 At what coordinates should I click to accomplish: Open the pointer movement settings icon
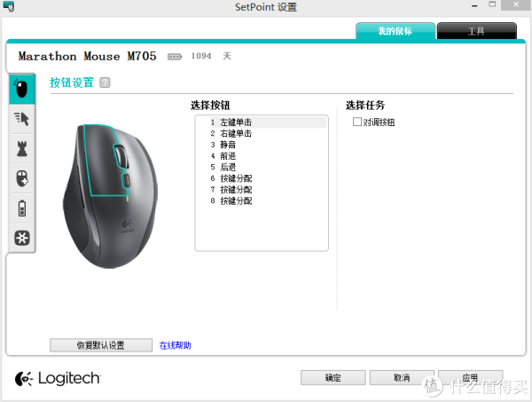point(21,118)
